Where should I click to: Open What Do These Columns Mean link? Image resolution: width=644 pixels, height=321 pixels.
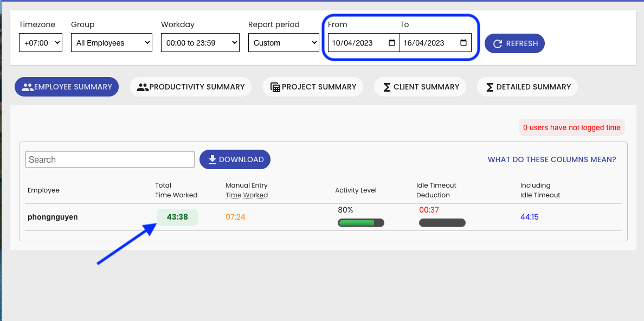pyautogui.click(x=552, y=159)
